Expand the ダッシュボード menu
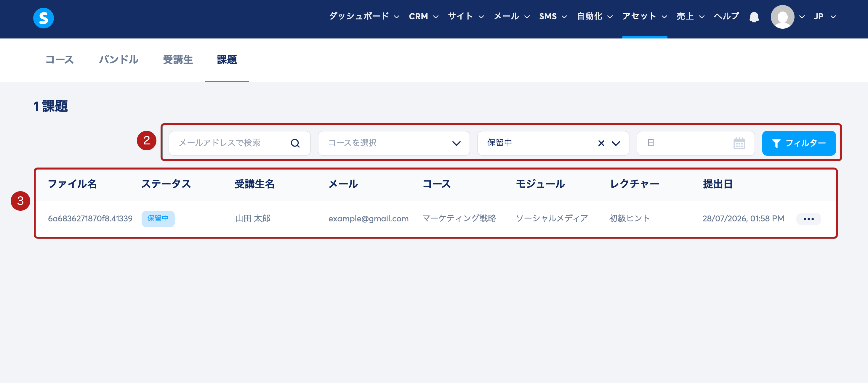The width and height of the screenshot is (868, 383). (364, 16)
